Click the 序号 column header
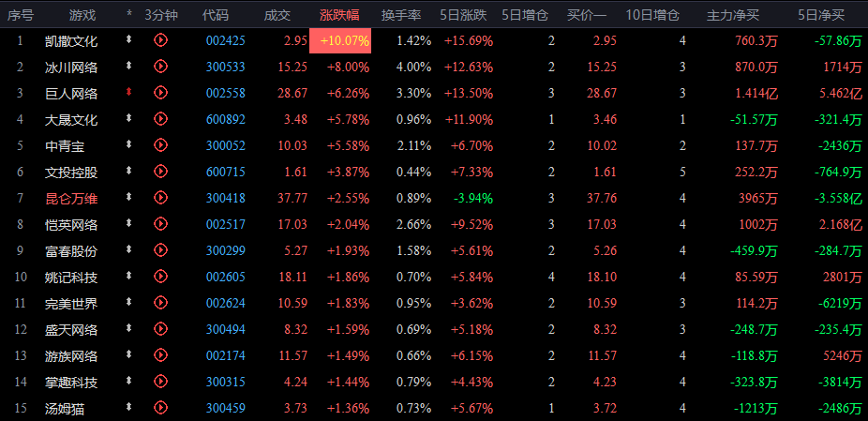Screen dimensions: 868x421 click(21, 15)
